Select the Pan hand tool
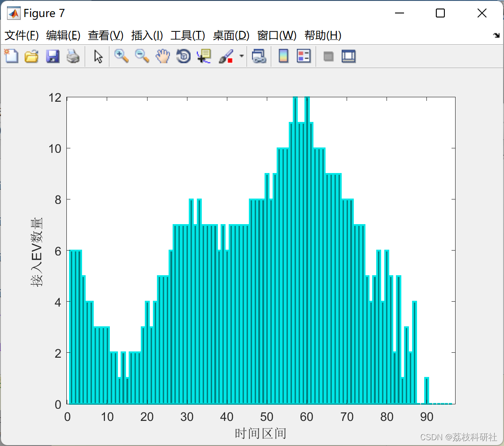Viewport: 504px width, 446px height. coord(163,56)
